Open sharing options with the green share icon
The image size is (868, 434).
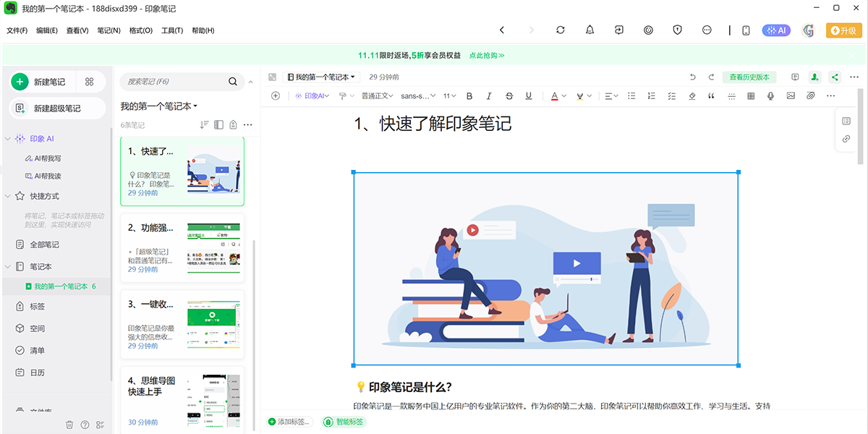click(x=835, y=76)
